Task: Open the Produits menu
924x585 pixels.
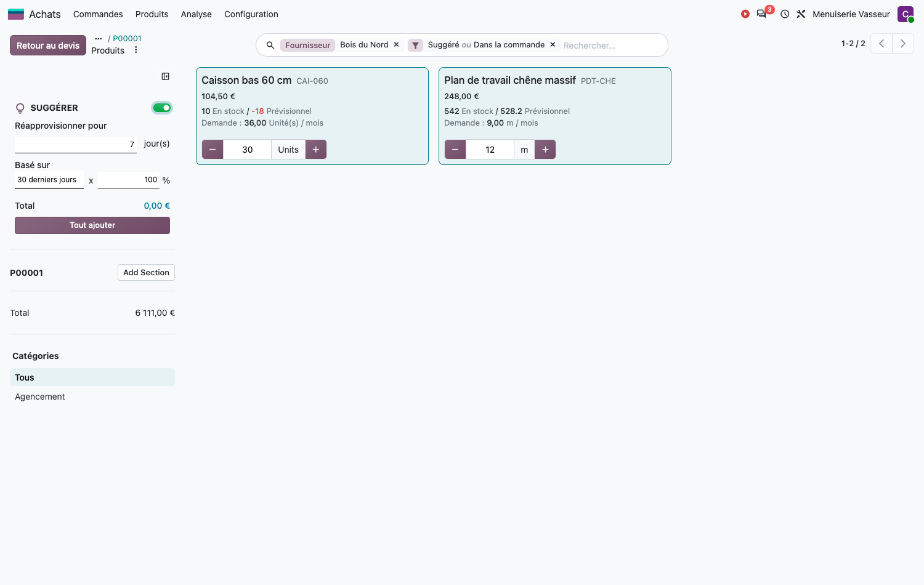Action: point(152,14)
